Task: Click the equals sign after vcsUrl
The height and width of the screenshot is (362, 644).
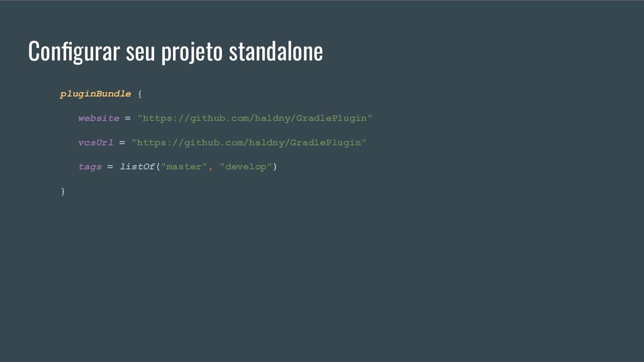Action: pyautogui.click(x=122, y=143)
